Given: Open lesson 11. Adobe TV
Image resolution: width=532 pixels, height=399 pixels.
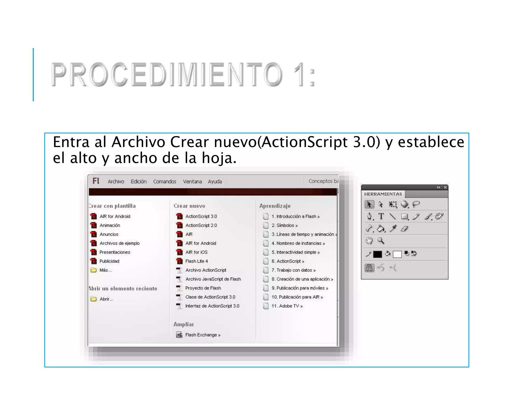Looking at the screenshot, I should point(287,306).
